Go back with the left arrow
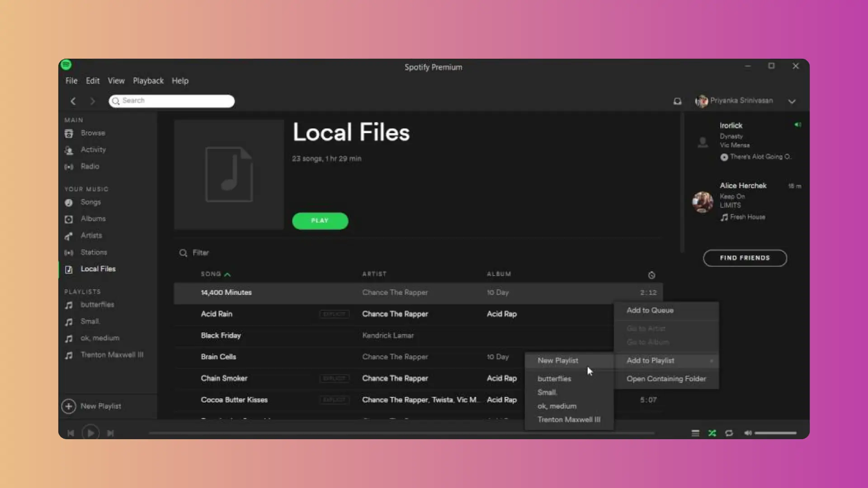 (x=73, y=101)
